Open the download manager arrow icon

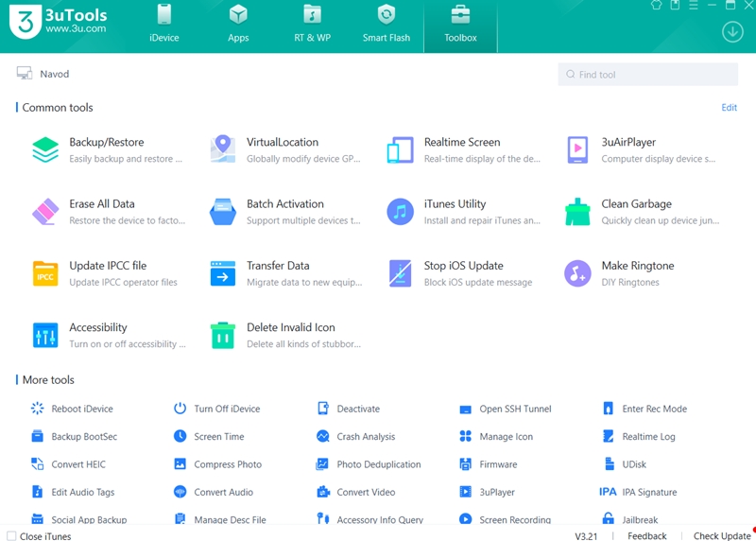(x=732, y=32)
